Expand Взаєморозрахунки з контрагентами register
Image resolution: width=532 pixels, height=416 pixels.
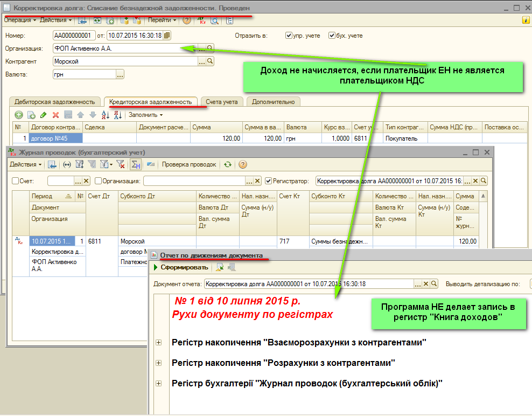159,343
